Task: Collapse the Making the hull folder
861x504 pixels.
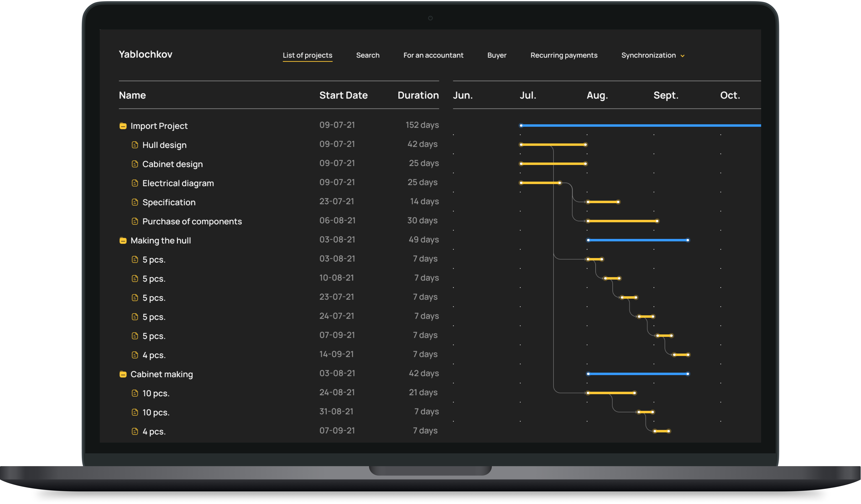Action: click(x=123, y=241)
